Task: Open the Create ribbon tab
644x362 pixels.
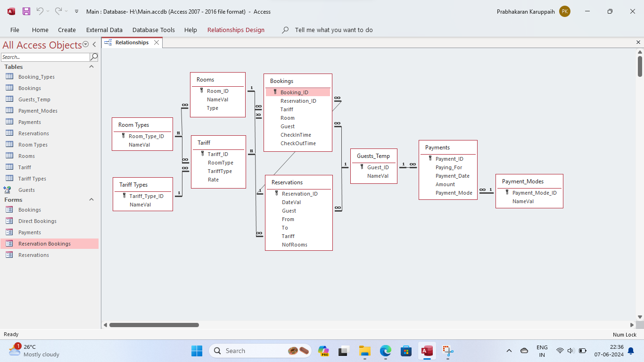Action: pyautogui.click(x=67, y=30)
